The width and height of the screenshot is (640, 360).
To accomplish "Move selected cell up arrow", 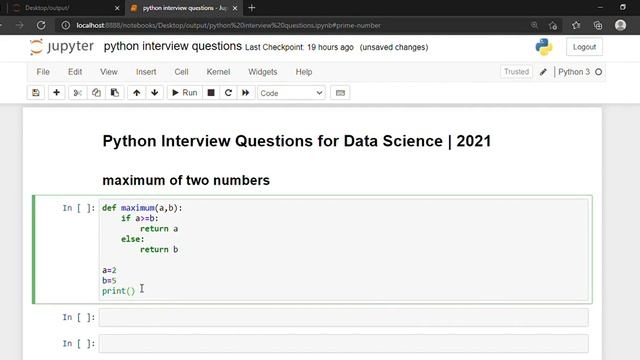I will pos(137,93).
